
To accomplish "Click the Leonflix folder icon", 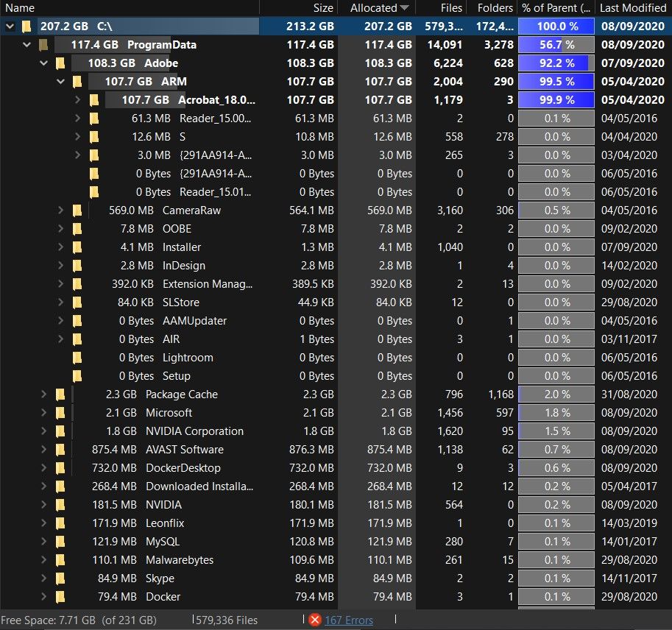I will pyautogui.click(x=60, y=523).
